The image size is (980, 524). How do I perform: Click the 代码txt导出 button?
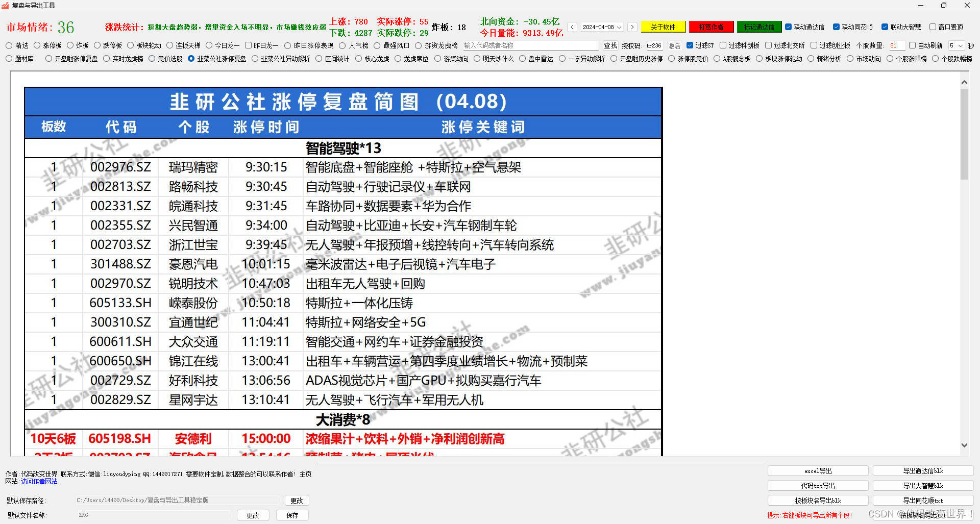(818, 486)
